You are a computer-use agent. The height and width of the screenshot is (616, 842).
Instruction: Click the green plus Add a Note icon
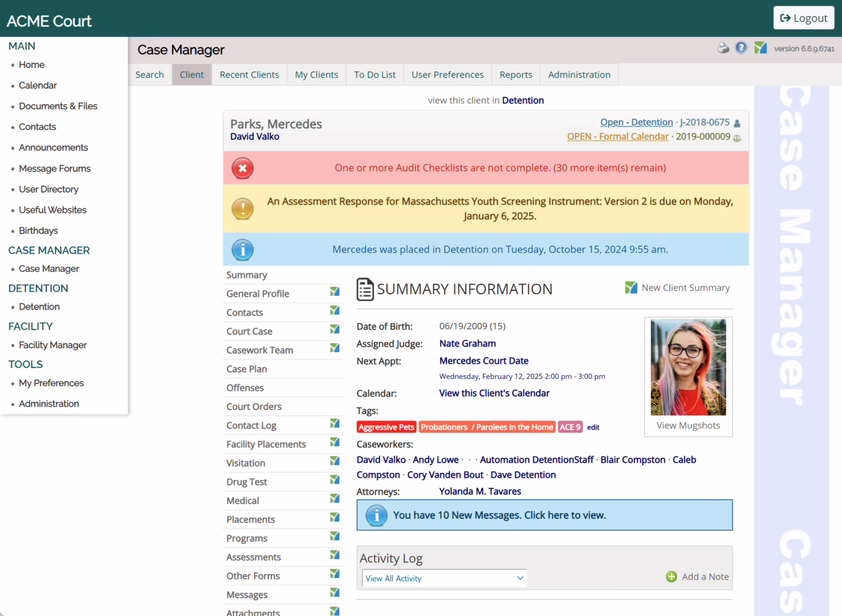[x=672, y=577]
